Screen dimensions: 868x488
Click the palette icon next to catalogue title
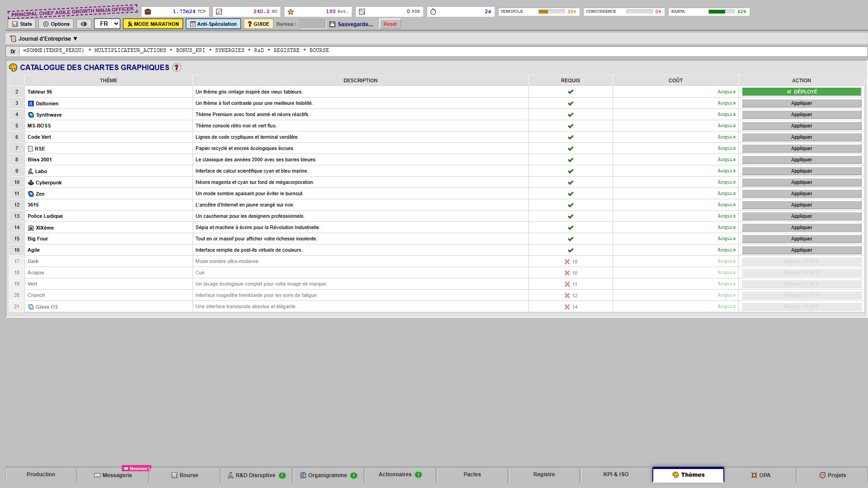click(13, 67)
